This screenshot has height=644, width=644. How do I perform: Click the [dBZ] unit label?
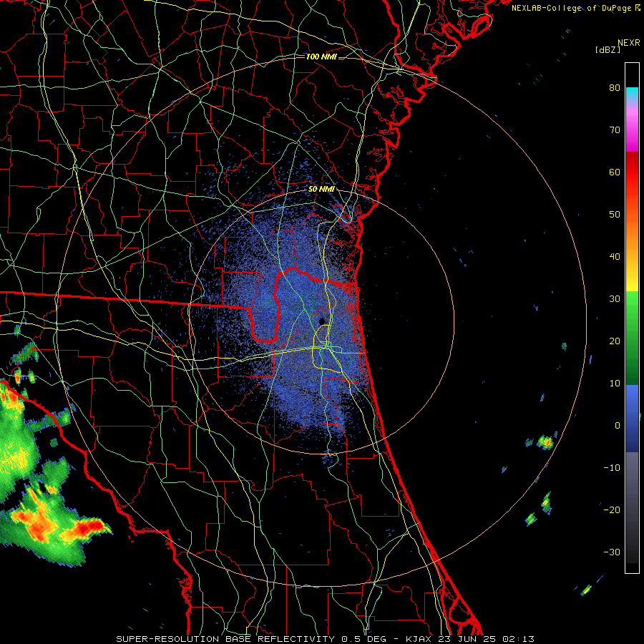(x=608, y=50)
